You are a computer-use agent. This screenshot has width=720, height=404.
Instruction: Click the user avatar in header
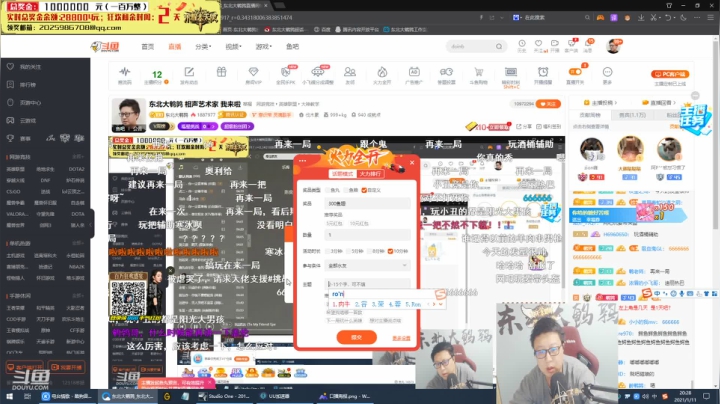click(x=613, y=46)
